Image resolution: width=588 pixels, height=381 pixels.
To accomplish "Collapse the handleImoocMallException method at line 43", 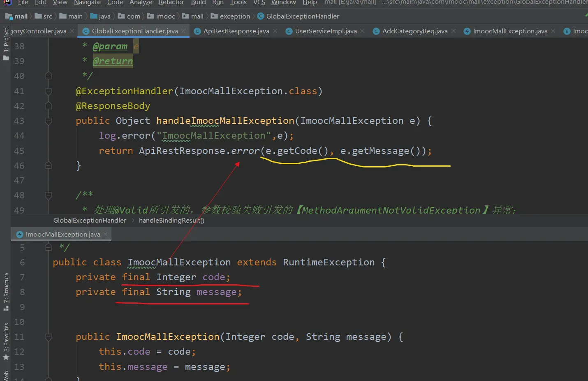I will [48, 121].
